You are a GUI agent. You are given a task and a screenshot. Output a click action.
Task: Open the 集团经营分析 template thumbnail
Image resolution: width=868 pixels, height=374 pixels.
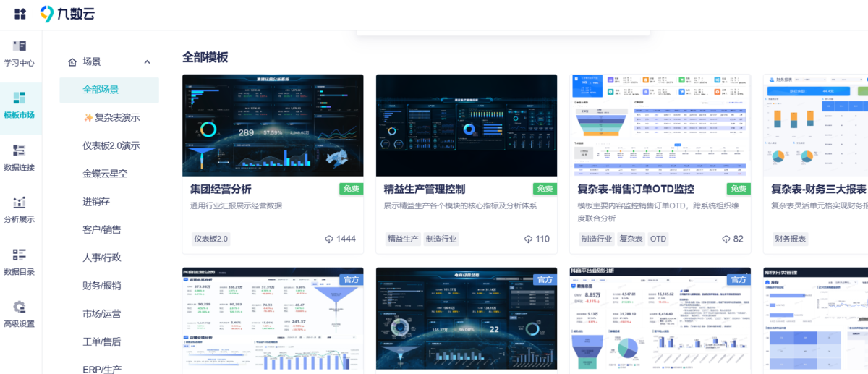[273, 125]
